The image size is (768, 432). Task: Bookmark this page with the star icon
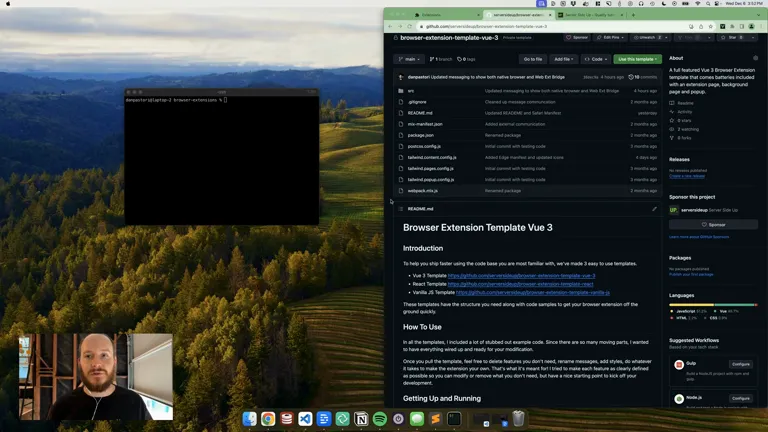pyautogui.click(x=711, y=26)
